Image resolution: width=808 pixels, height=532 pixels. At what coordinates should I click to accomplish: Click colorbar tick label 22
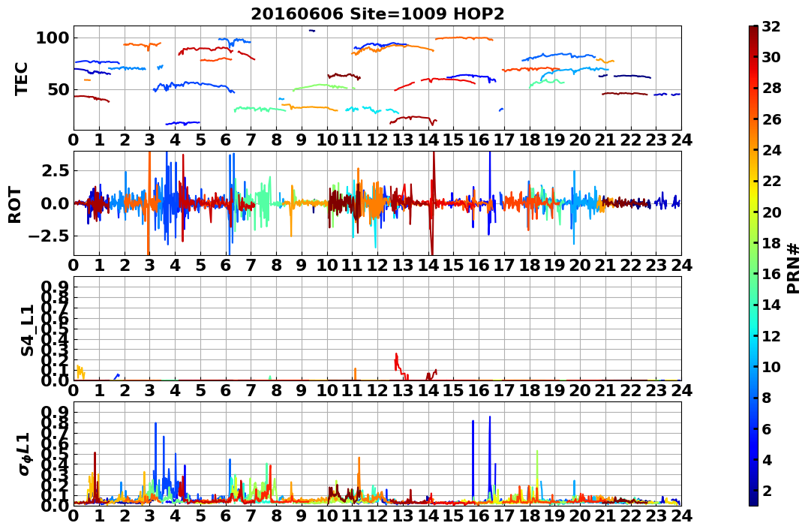point(771,181)
